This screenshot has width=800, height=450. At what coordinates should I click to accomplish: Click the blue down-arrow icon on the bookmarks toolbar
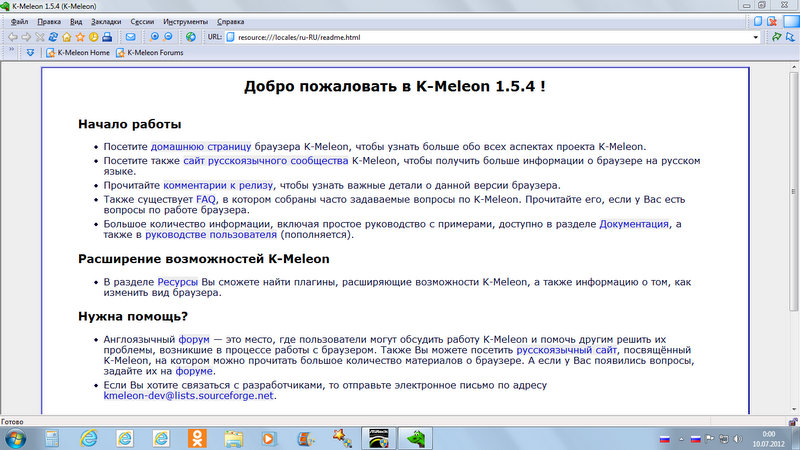tap(31, 53)
